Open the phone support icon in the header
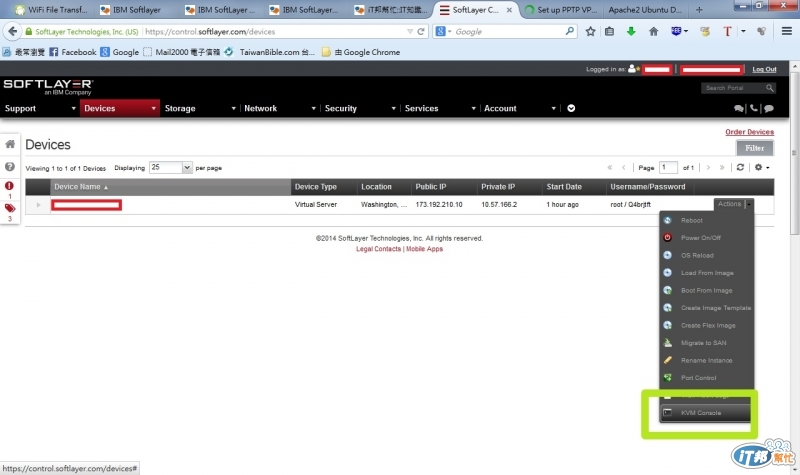This screenshot has width=800, height=475. (754, 108)
